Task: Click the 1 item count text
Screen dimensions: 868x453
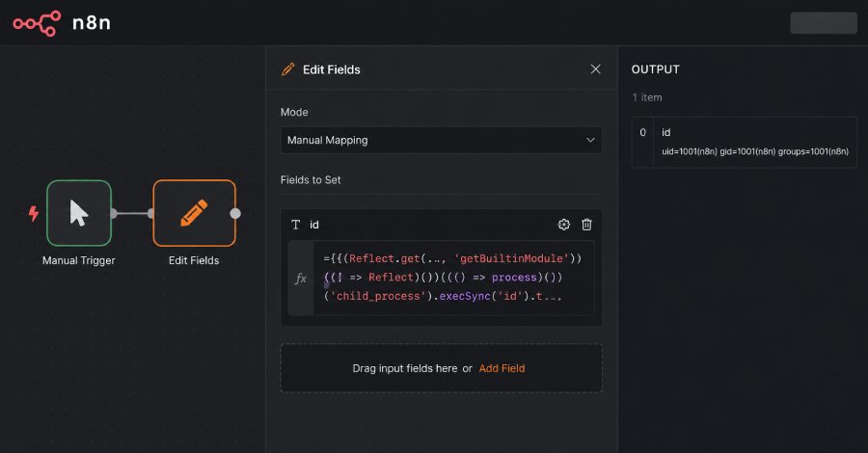Action: tap(647, 97)
